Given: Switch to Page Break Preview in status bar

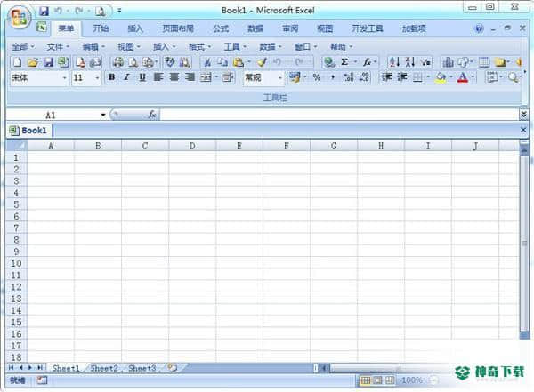Looking at the screenshot, I should click(x=390, y=380).
